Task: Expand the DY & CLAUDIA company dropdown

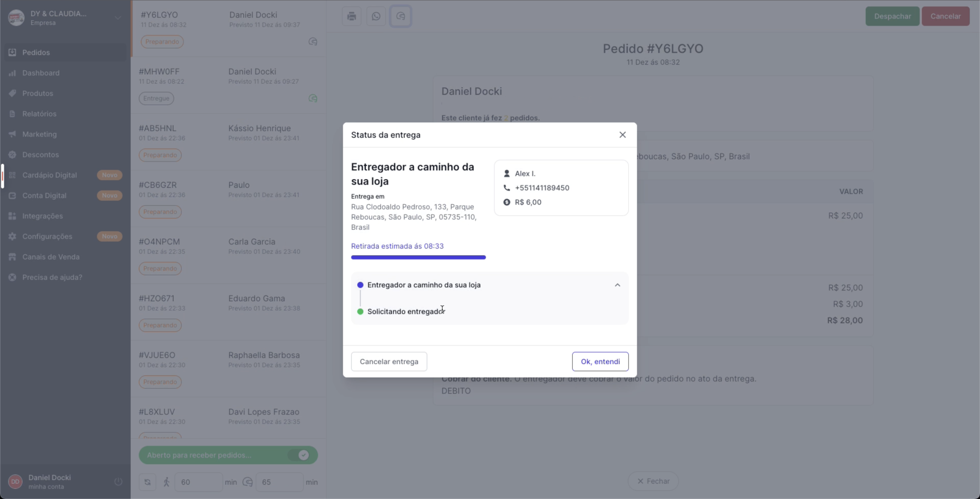Action: click(x=118, y=18)
